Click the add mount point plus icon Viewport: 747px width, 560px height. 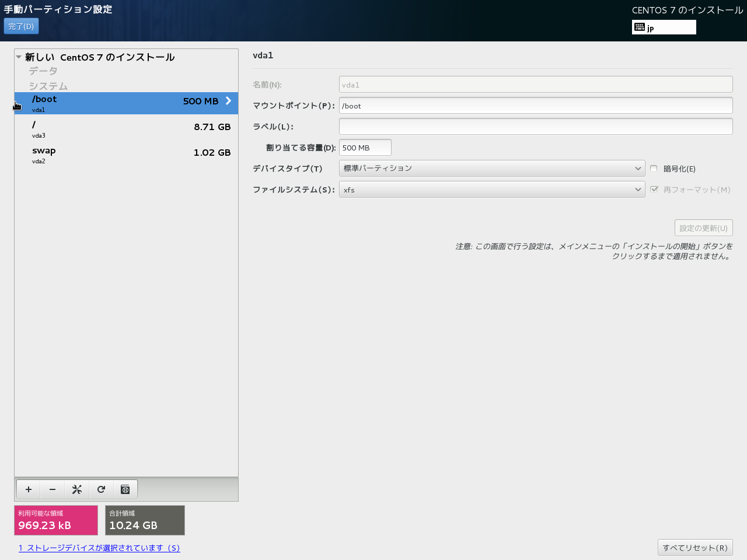[29, 489]
